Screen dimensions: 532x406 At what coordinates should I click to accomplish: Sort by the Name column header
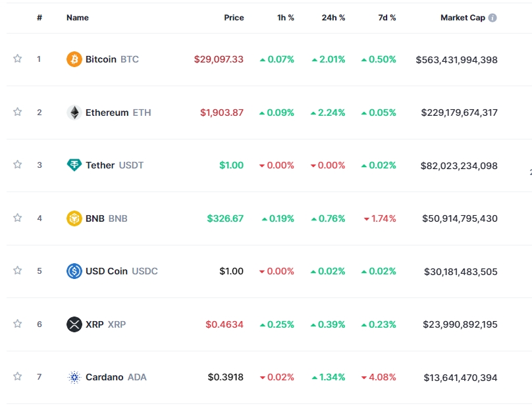coord(78,18)
